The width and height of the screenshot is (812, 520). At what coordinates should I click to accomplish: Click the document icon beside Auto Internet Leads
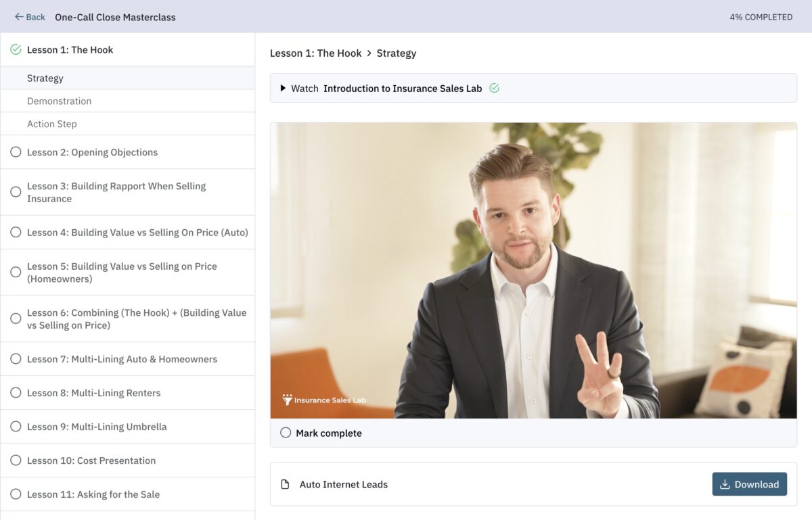pos(284,484)
